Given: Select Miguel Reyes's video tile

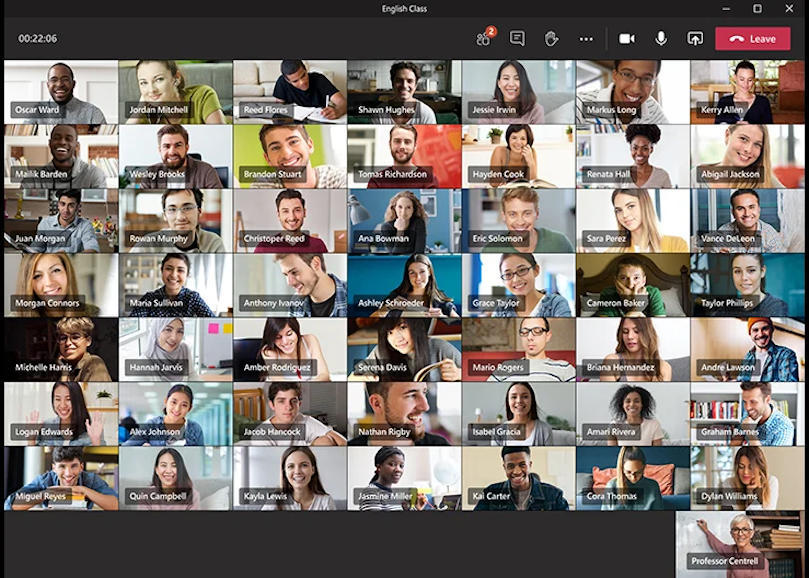Looking at the screenshot, I should pyautogui.click(x=61, y=478).
